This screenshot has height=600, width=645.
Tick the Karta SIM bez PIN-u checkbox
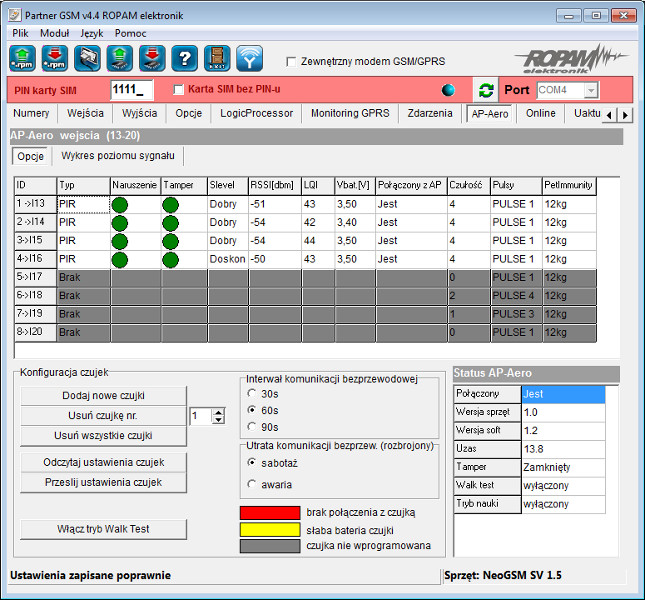point(179,90)
